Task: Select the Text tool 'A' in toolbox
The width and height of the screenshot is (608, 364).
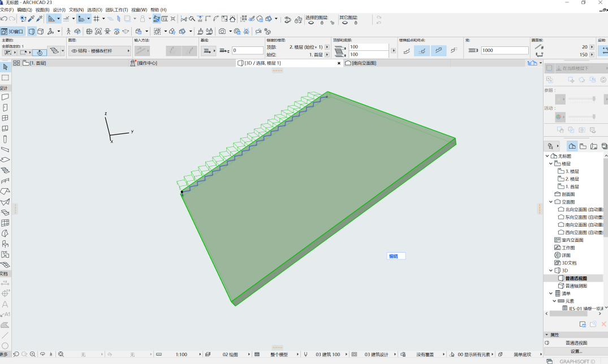Action: coord(5,304)
